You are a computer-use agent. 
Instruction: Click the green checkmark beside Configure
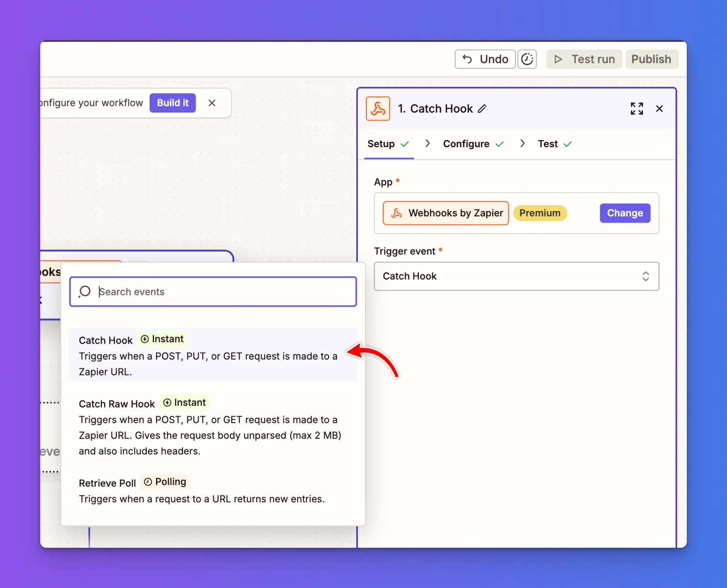point(500,144)
